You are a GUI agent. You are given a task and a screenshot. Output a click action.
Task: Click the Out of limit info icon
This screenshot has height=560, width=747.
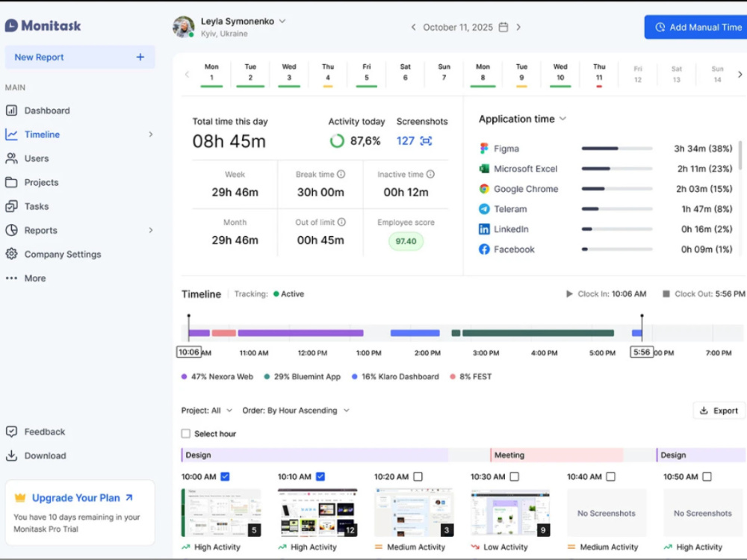click(341, 222)
